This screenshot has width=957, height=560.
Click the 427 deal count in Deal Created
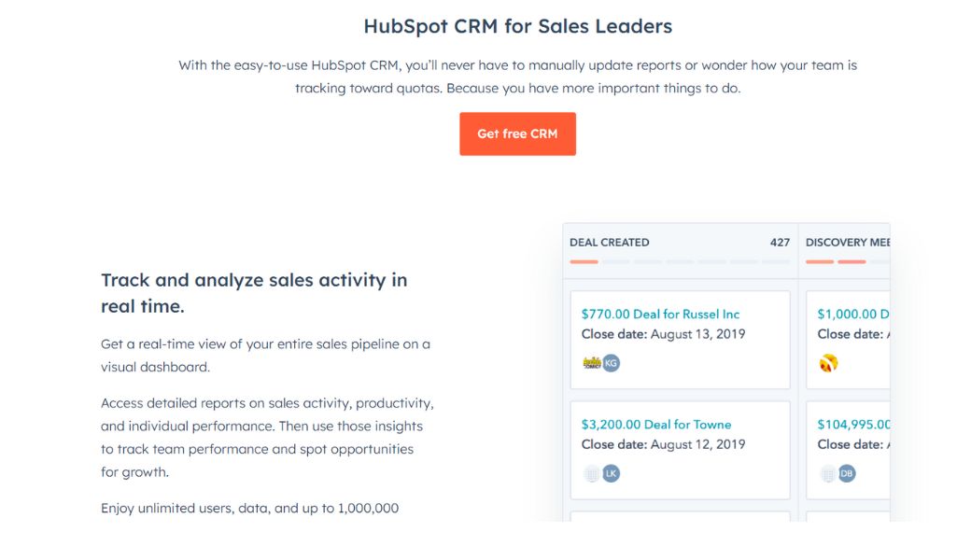[x=780, y=242]
